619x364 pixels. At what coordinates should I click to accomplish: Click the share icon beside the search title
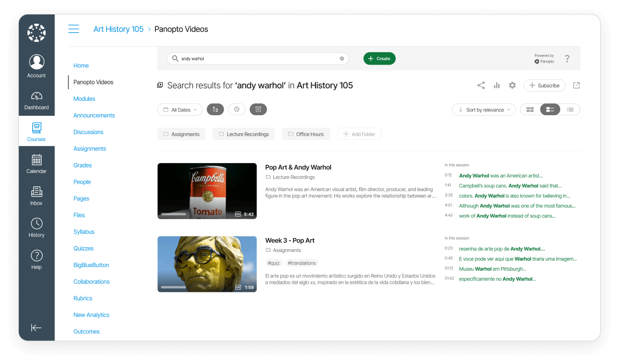(481, 85)
